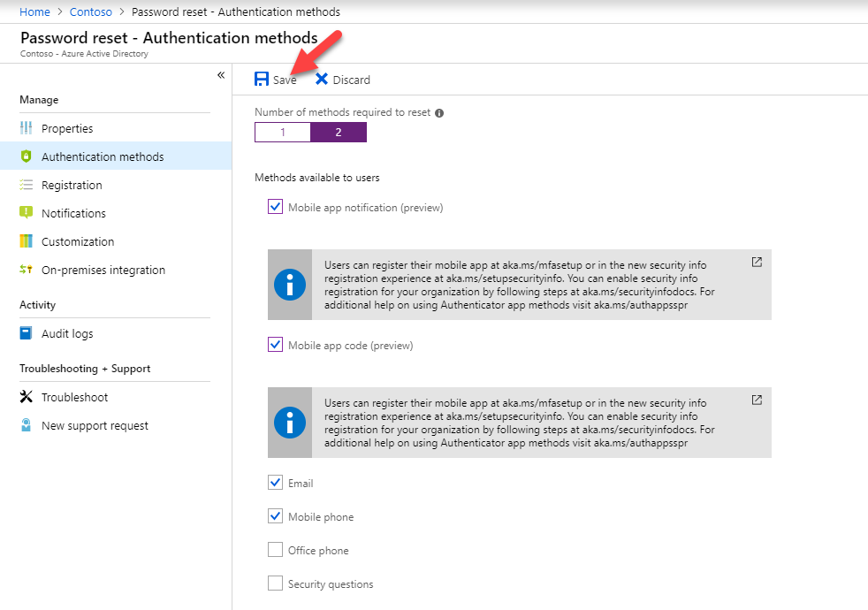868x610 pixels.
Task: Set number of required methods to 1
Action: (283, 133)
